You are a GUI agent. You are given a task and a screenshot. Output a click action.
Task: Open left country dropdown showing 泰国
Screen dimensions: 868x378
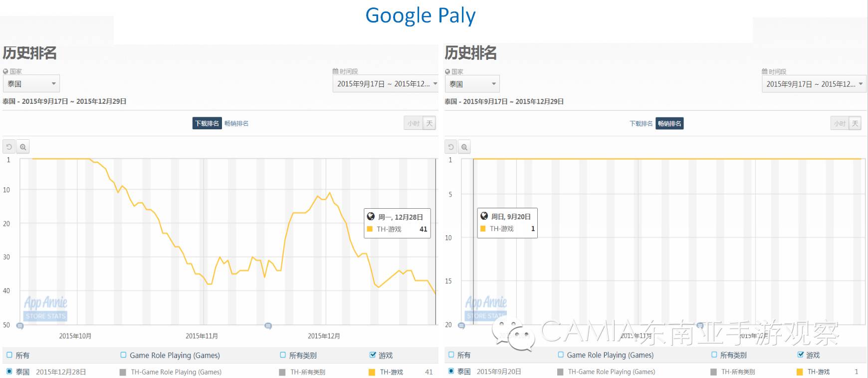click(31, 83)
